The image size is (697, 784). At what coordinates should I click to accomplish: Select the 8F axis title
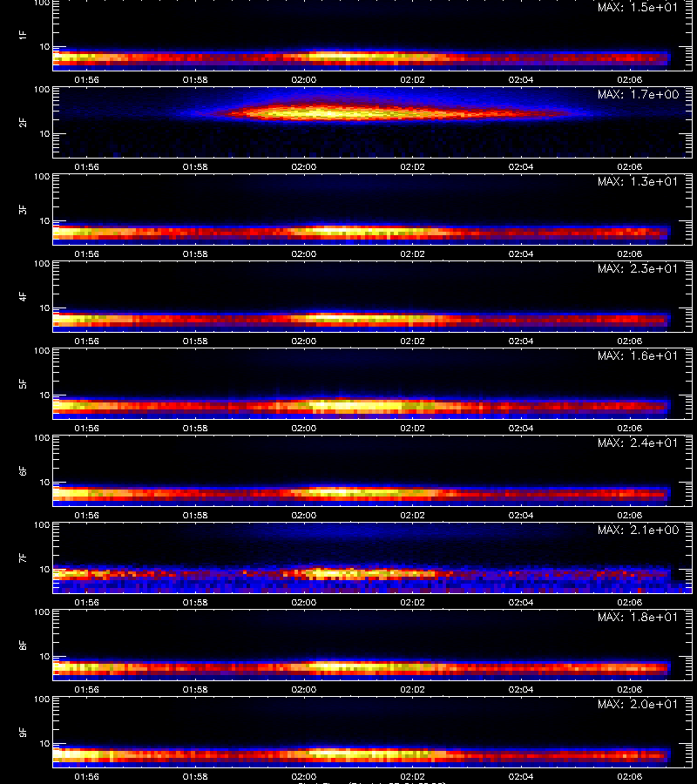23,645
